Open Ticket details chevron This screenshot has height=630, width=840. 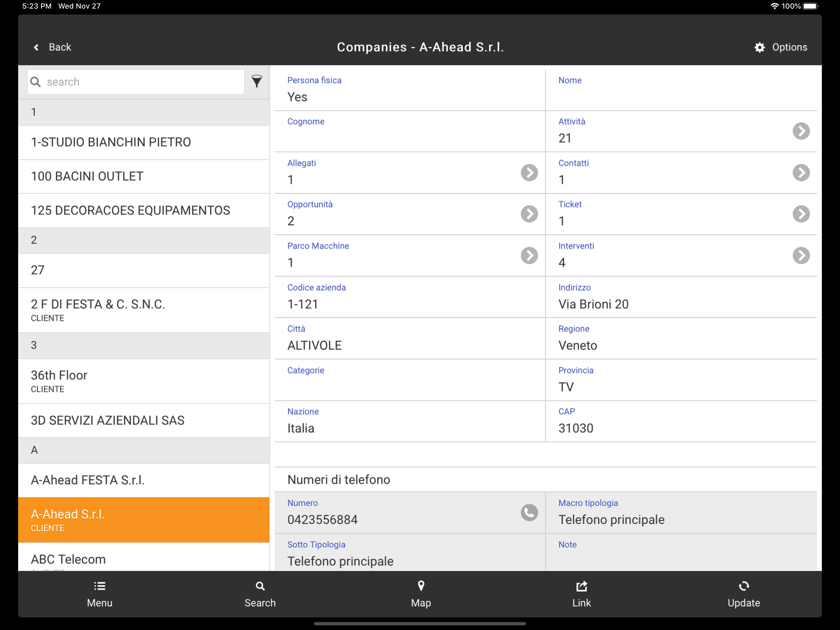pyautogui.click(x=801, y=214)
